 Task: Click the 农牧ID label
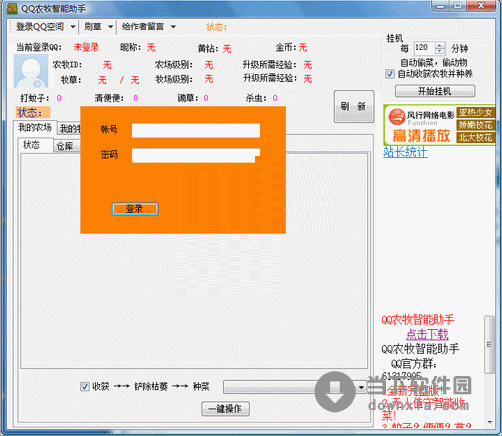pyautogui.click(x=67, y=64)
